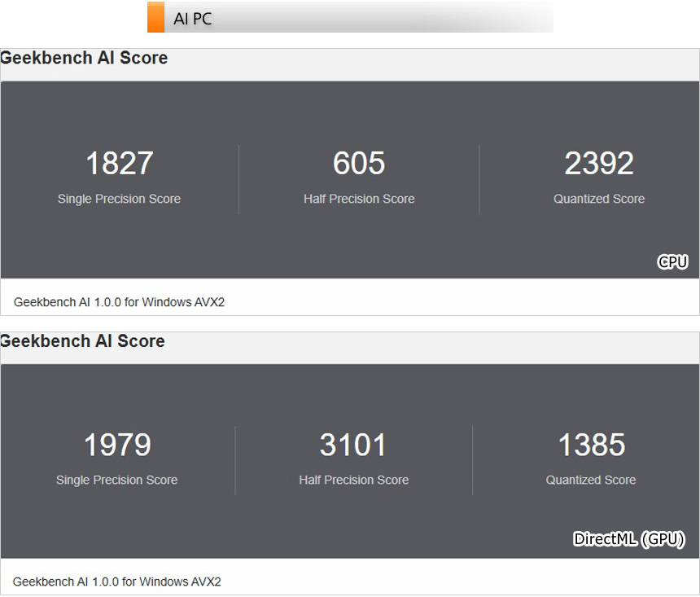This screenshot has width=700, height=597.
Task: Click Quantized Score label under 2392
Action: (599, 199)
